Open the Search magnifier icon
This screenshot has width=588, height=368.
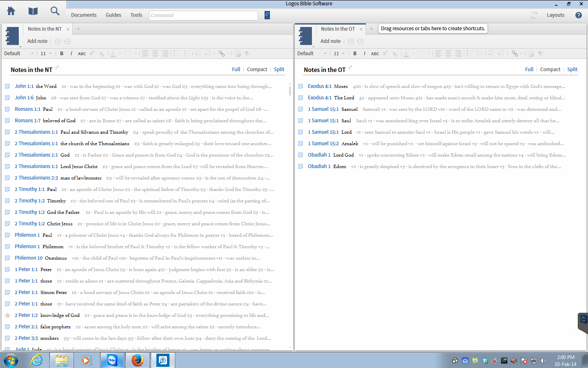coord(55,11)
